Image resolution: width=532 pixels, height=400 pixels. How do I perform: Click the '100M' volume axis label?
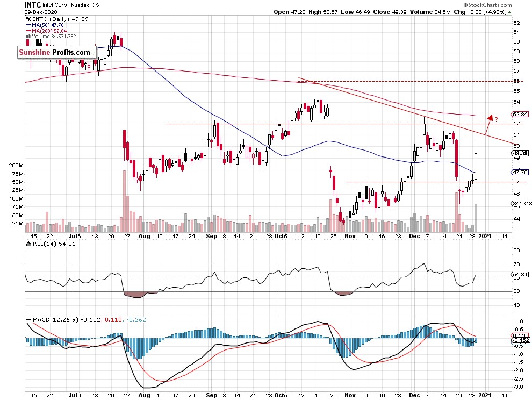tap(17, 198)
